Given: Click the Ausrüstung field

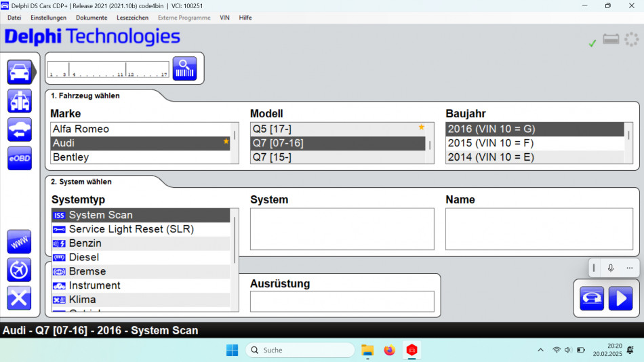Looking at the screenshot, I should click(x=342, y=302).
